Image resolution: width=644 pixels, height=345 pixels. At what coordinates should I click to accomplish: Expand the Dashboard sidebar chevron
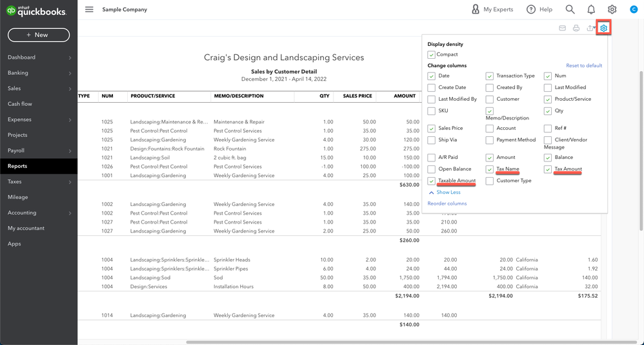tap(70, 57)
